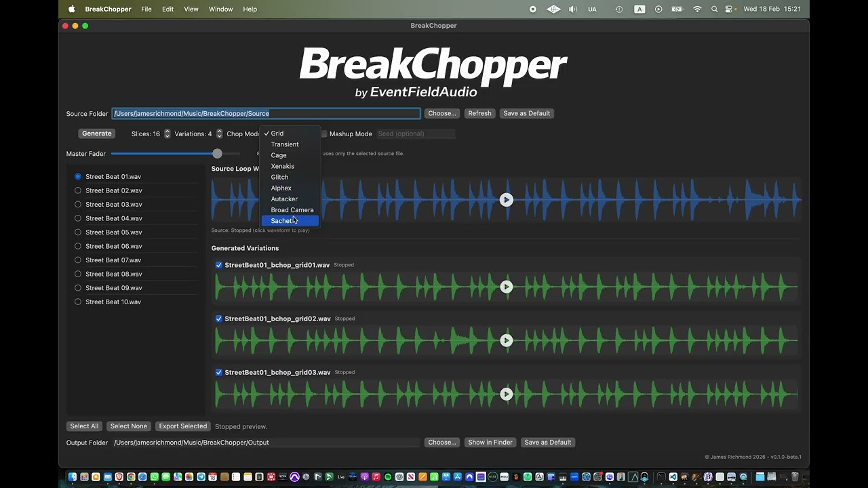Image resolution: width=868 pixels, height=488 pixels.
Task: Choose Glitch chop mode
Action: pyautogui.click(x=290, y=177)
